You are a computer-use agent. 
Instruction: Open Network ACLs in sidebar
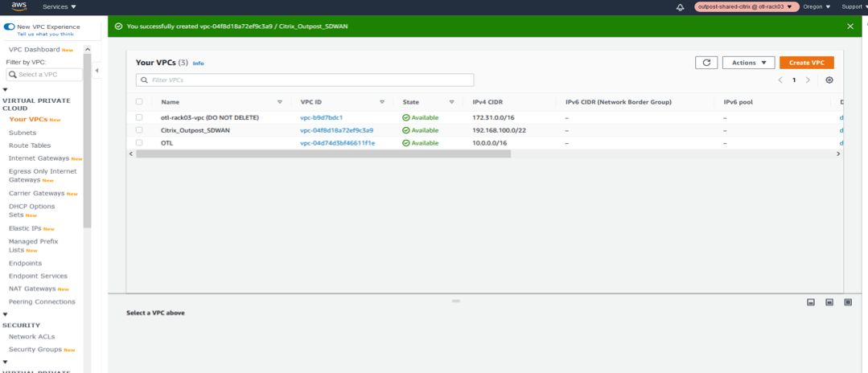pyautogui.click(x=32, y=337)
